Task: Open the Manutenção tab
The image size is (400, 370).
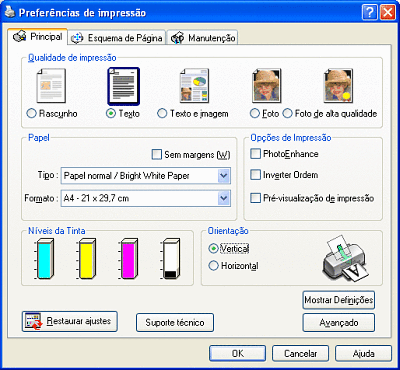Action: click(x=203, y=38)
